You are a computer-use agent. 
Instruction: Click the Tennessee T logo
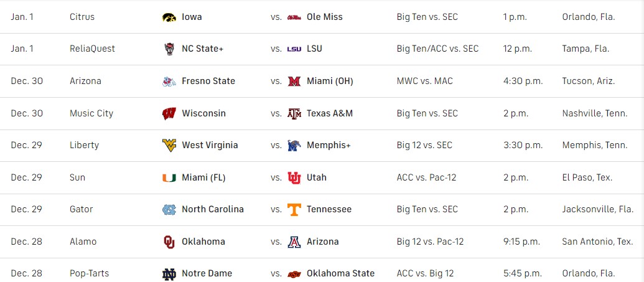pyautogui.click(x=294, y=209)
